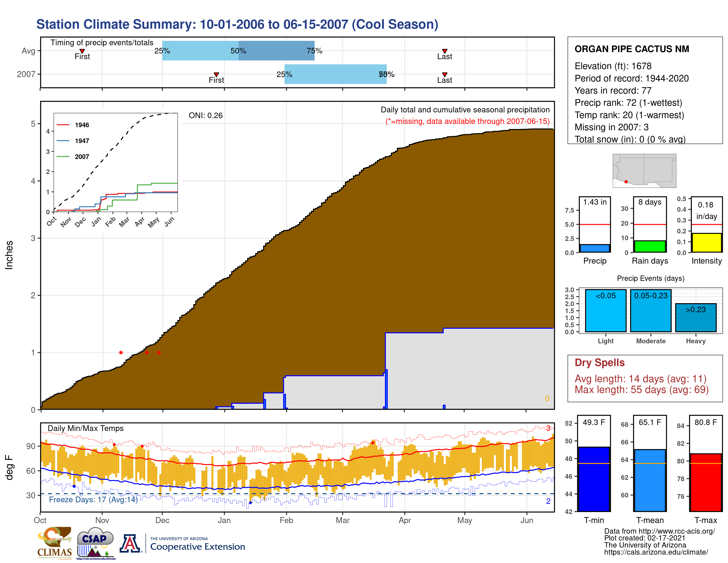
Task: Click the Station Climate Summary title
Action: point(237,24)
